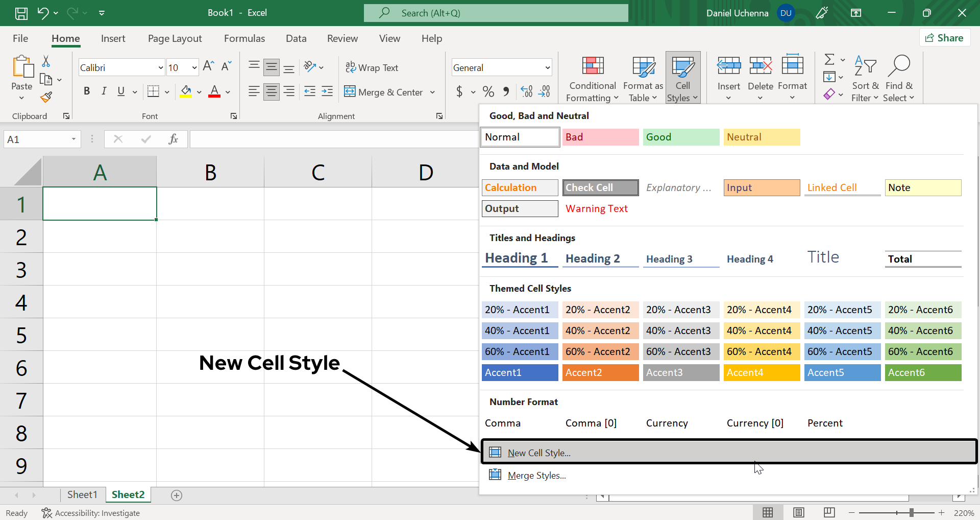This screenshot has height=520, width=980.
Task: Toggle Bold formatting
Action: (87, 91)
